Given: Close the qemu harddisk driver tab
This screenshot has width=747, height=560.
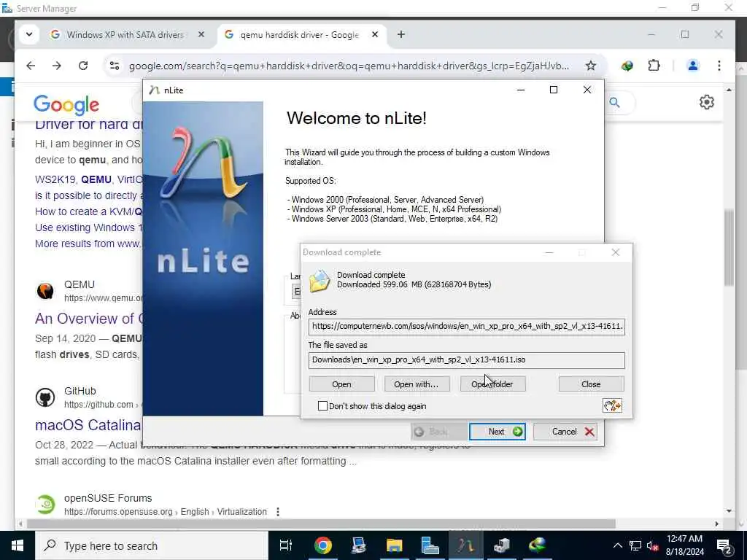Looking at the screenshot, I should pos(375,35).
